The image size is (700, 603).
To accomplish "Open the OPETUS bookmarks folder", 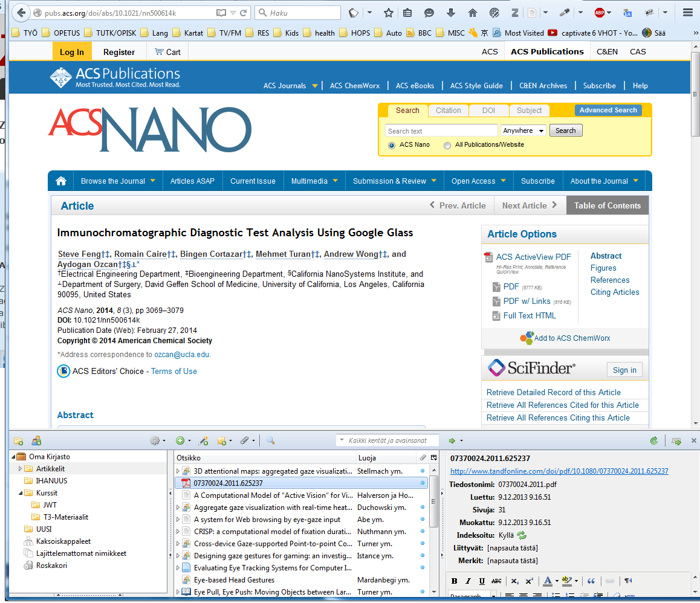I will pyautogui.click(x=62, y=33).
